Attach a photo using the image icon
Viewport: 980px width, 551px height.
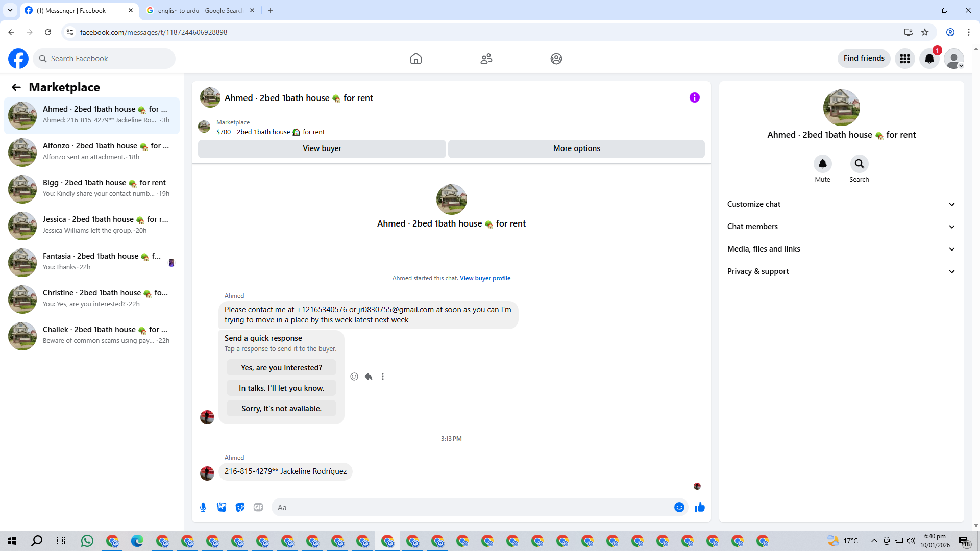[222, 507]
